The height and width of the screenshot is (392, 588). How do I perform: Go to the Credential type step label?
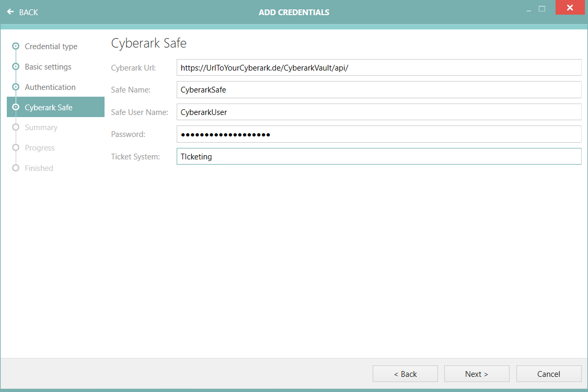tap(51, 47)
